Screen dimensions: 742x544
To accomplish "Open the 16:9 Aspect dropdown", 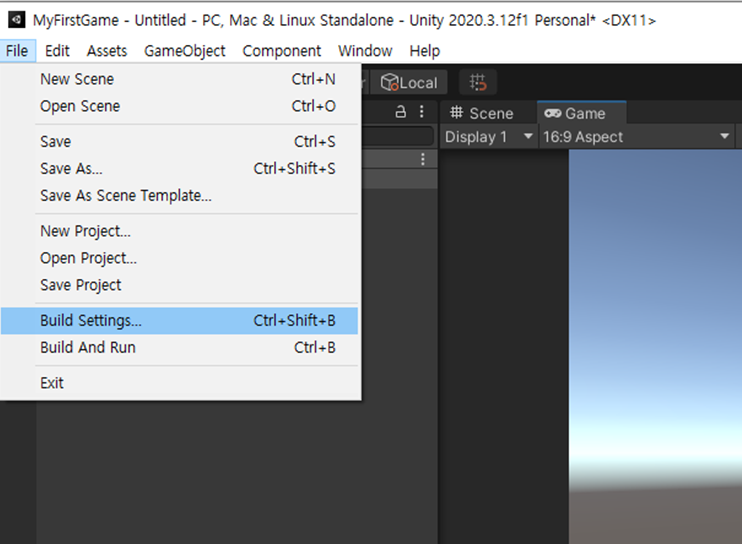I will (636, 137).
